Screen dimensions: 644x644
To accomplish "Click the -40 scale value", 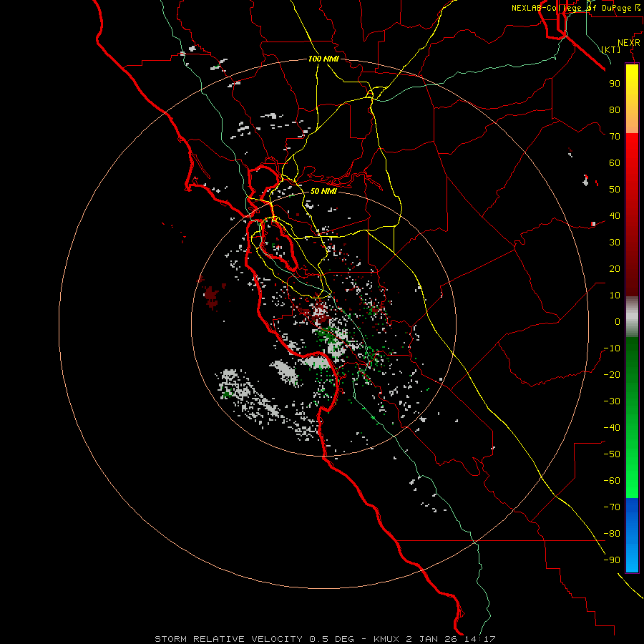I will [x=612, y=428].
